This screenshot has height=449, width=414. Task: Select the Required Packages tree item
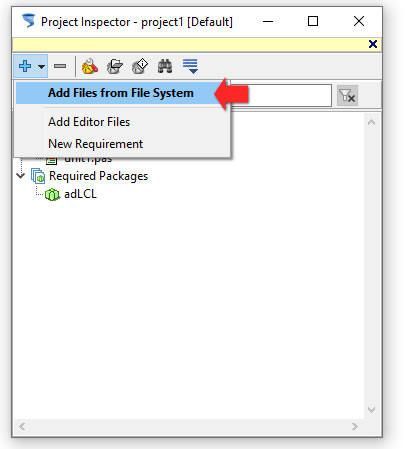pyautogui.click(x=98, y=176)
